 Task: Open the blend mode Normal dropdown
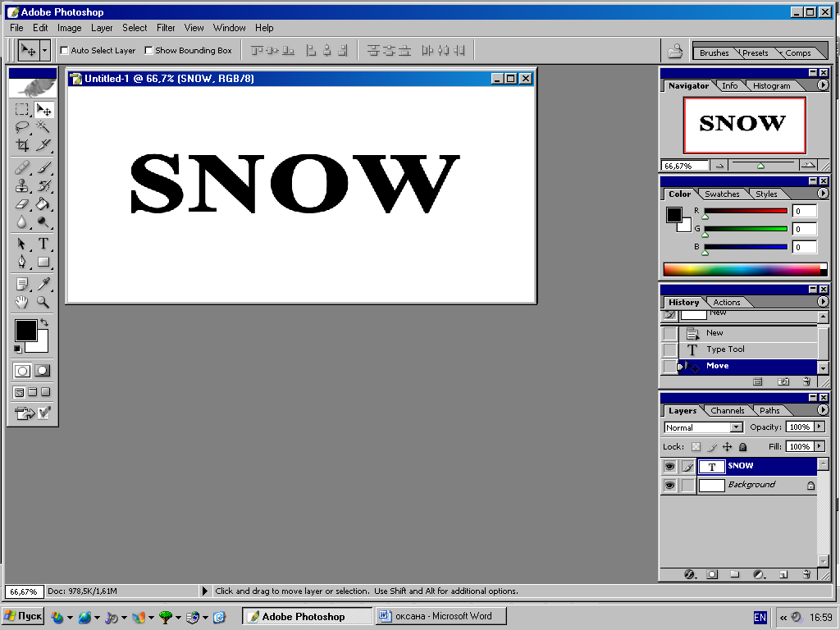(x=737, y=427)
